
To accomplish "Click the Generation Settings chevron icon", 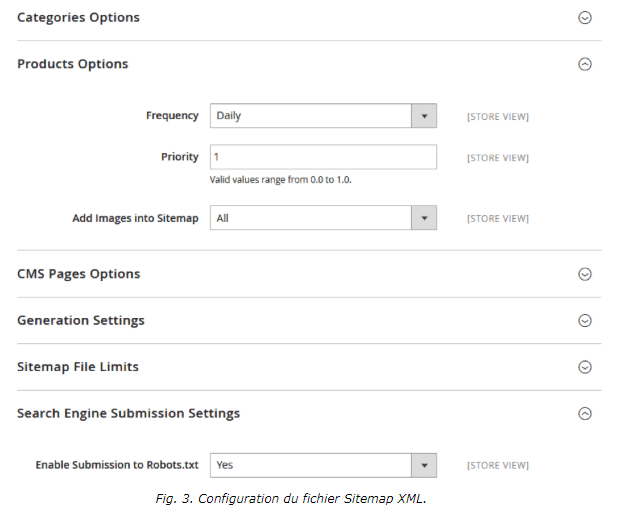I will (584, 320).
